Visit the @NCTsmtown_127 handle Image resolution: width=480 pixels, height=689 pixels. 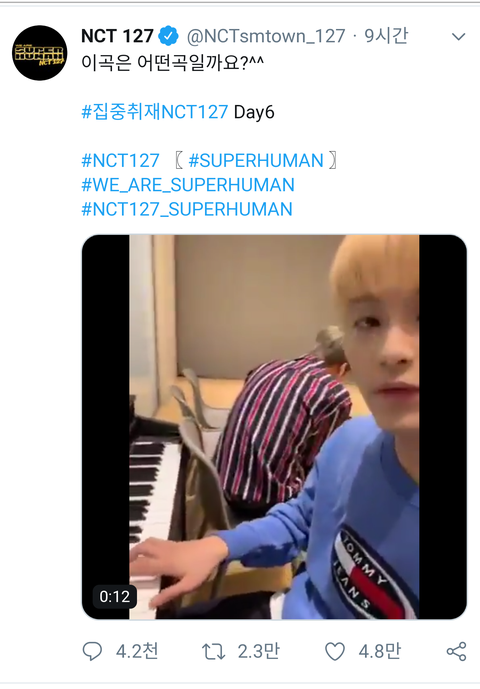(x=266, y=36)
